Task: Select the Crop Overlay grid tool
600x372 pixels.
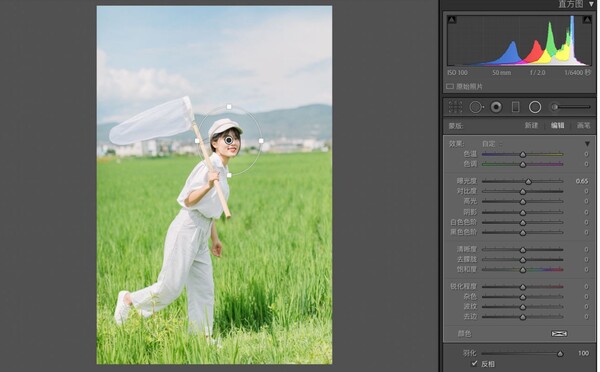Action: [x=455, y=107]
